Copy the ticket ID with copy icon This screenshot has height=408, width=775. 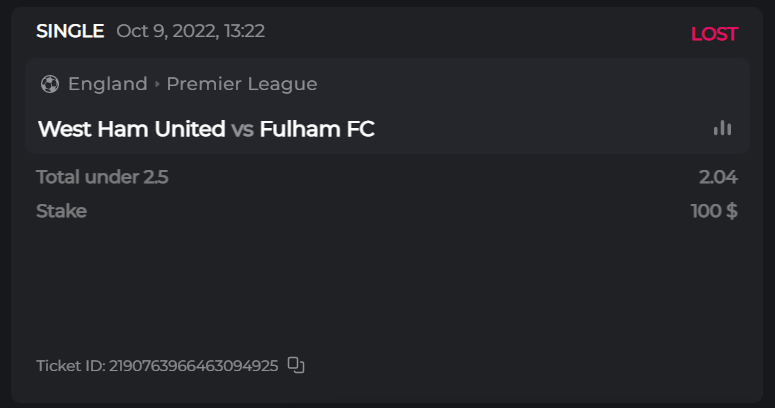point(296,365)
